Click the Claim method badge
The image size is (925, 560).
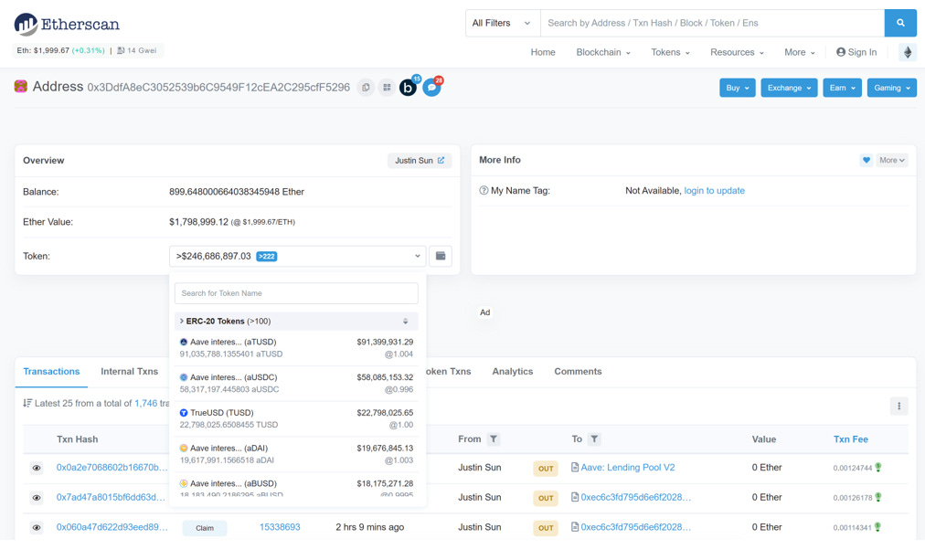pos(205,528)
